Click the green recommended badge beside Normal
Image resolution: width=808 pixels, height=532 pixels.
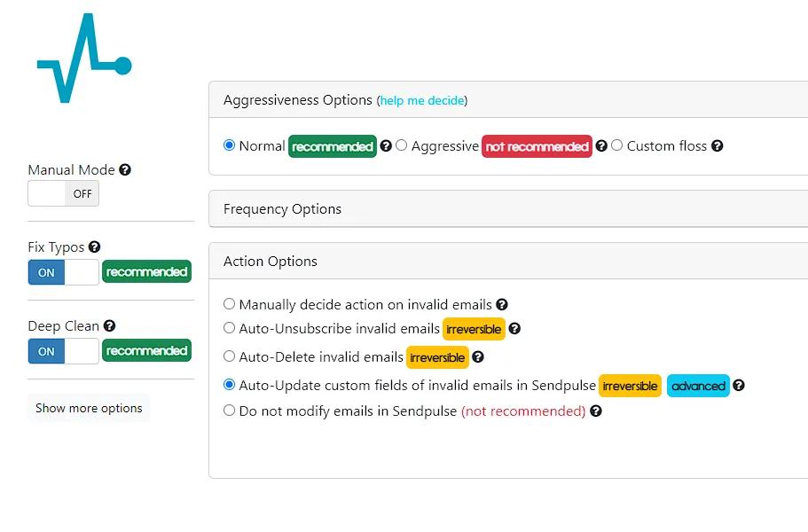(333, 146)
